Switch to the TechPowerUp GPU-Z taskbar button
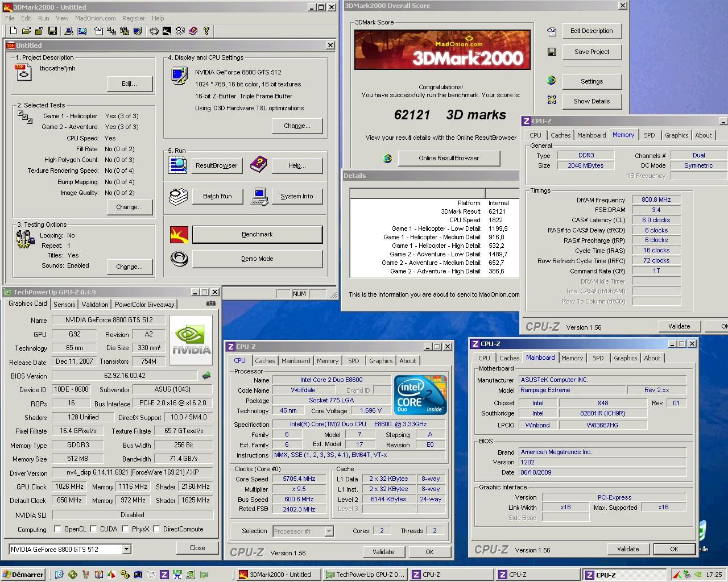 365,575
